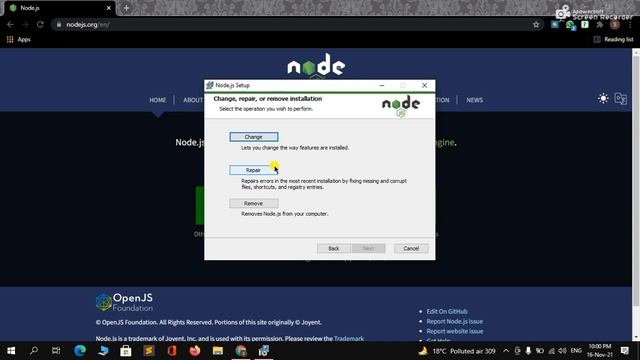Image resolution: width=640 pixels, height=360 pixels.
Task: Open the Reading list panel
Action: point(613,40)
